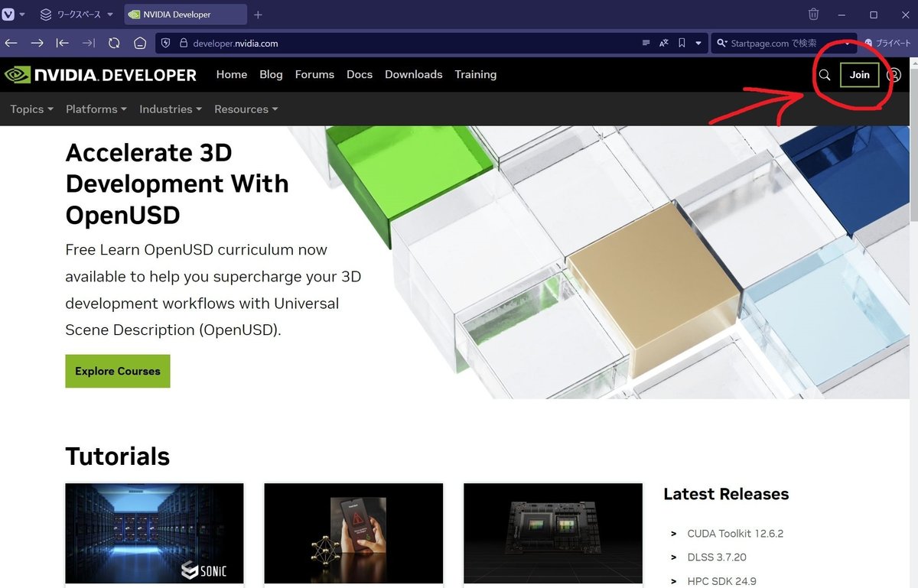The image size is (918, 588).
Task: Open the ワークスペース workspaces dropdown
Action: (76, 15)
